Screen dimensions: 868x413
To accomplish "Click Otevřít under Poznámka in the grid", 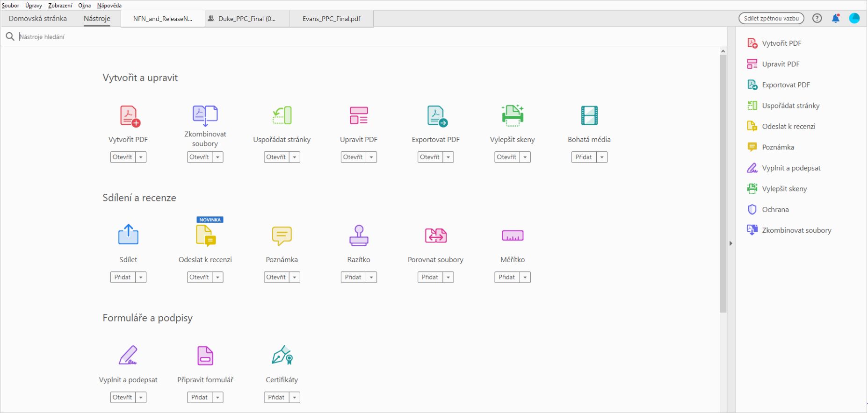I will pos(276,278).
